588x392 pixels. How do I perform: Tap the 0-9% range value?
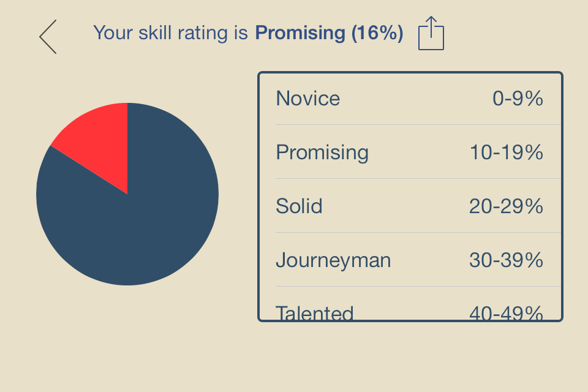[x=518, y=99]
